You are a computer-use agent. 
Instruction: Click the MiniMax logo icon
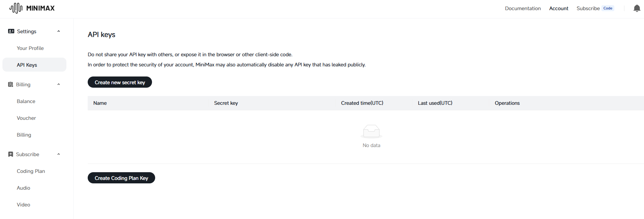(x=16, y=8)
